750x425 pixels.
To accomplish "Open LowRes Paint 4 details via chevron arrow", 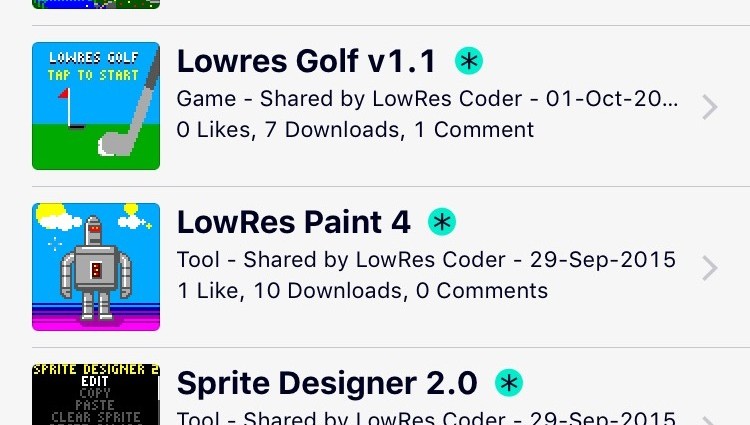I will [709, 268].
